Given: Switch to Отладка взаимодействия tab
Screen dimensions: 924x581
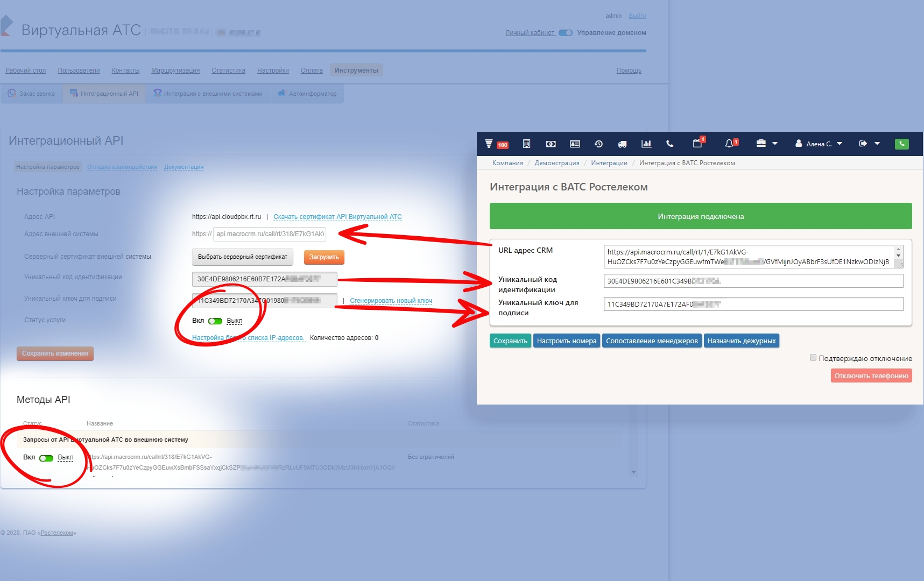Looking at the screenshot, I should click(122, 167).
